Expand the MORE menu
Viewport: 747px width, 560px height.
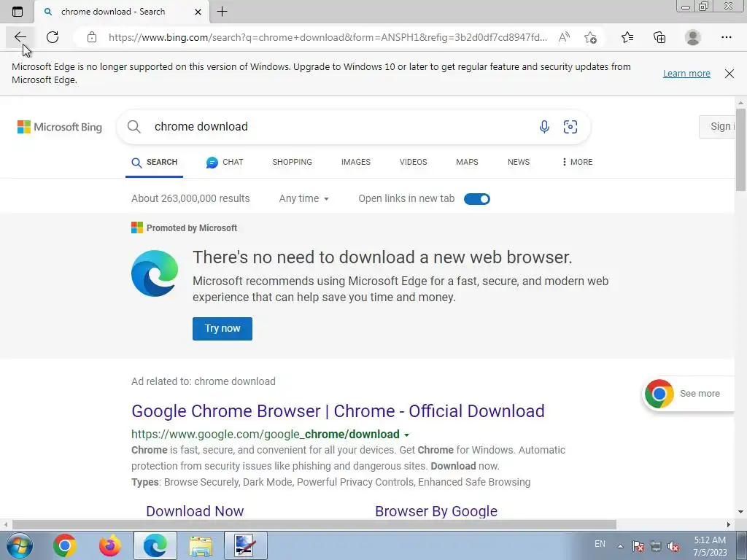click(x=577, y=162)
